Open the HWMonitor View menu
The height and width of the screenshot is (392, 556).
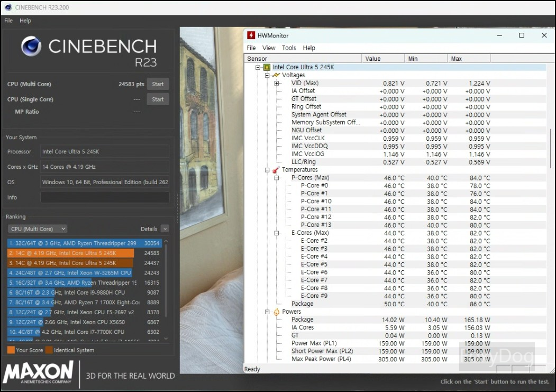tap(269, 48)
